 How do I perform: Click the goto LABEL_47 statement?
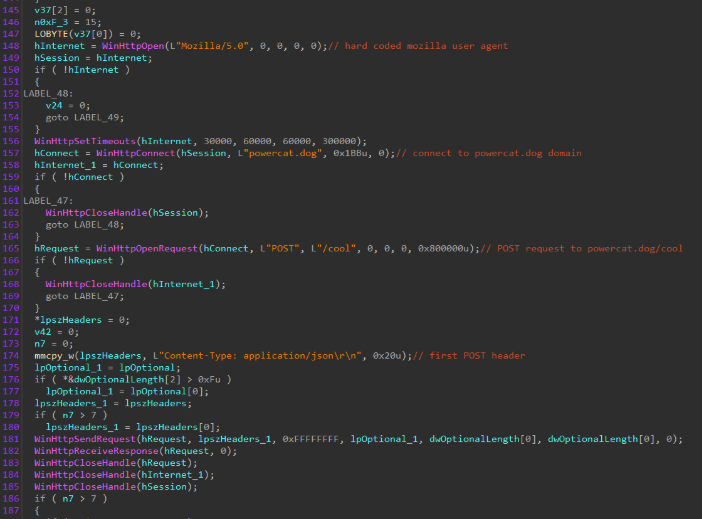click(85, 296)
